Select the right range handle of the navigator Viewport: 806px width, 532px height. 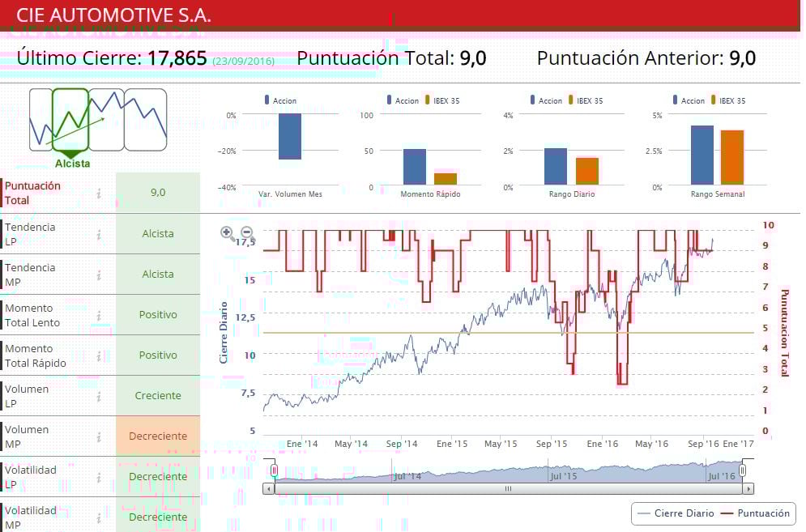point(742,470)
